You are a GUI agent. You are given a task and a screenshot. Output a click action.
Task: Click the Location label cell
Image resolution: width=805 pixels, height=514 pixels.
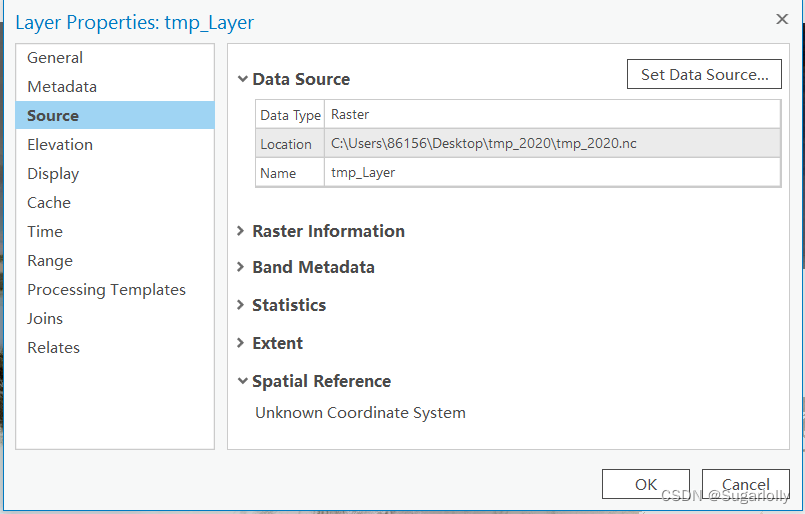point(290,144)
